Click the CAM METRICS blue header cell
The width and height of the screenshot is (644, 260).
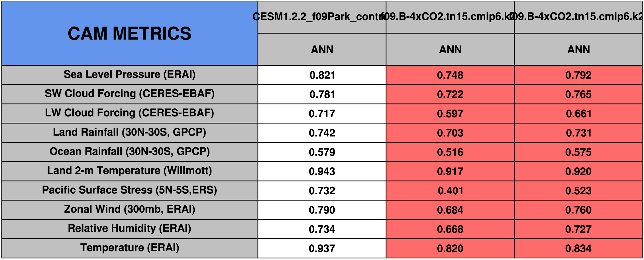[130, 33]
